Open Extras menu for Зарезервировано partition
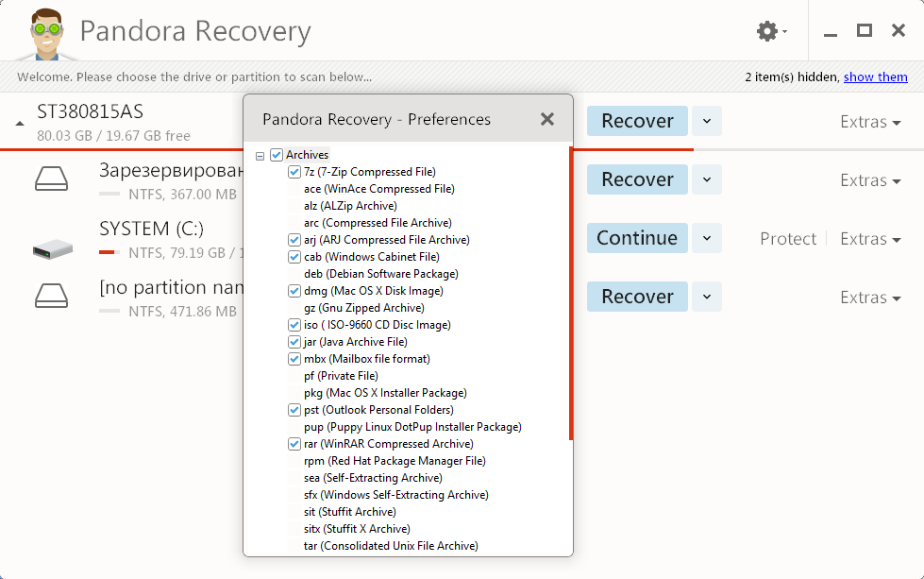Screen dimensions: 924x579 click(x=870, y=180)
